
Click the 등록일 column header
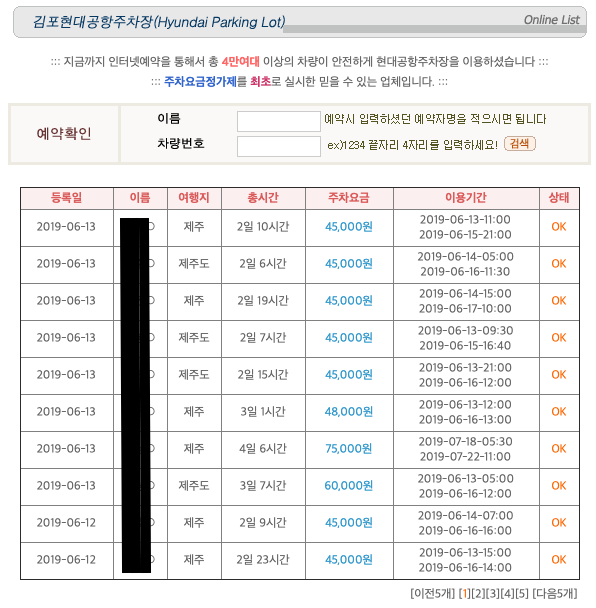66,198
